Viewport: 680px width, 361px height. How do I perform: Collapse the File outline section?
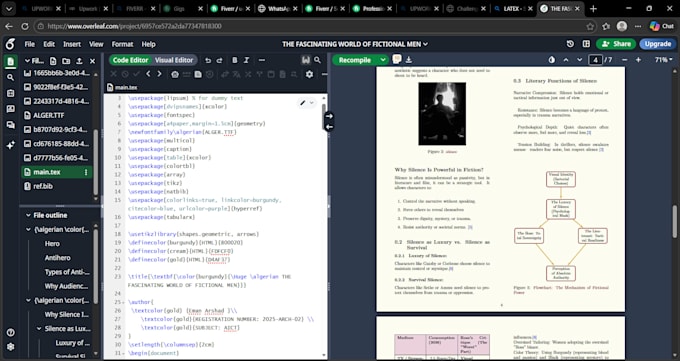28,215
